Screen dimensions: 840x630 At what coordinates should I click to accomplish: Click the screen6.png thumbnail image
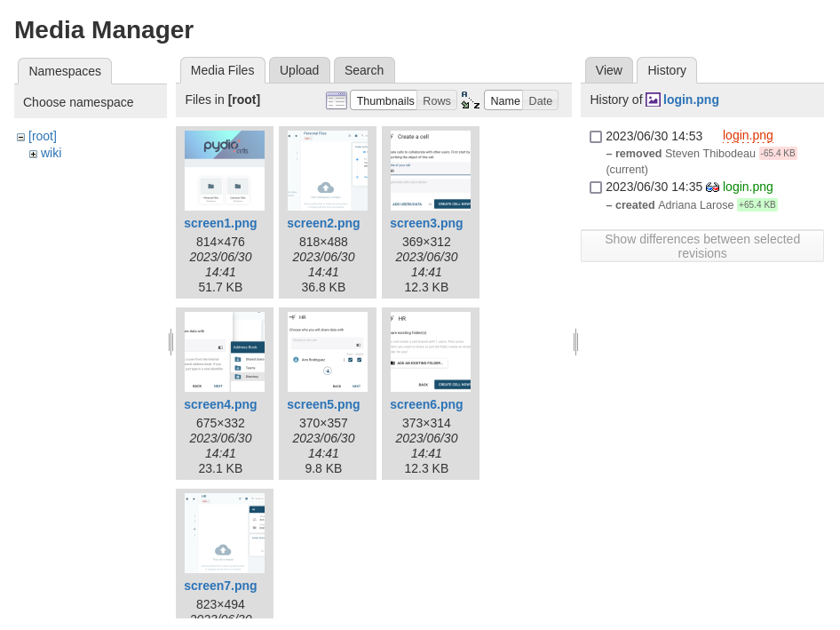(x=430, y=352)
